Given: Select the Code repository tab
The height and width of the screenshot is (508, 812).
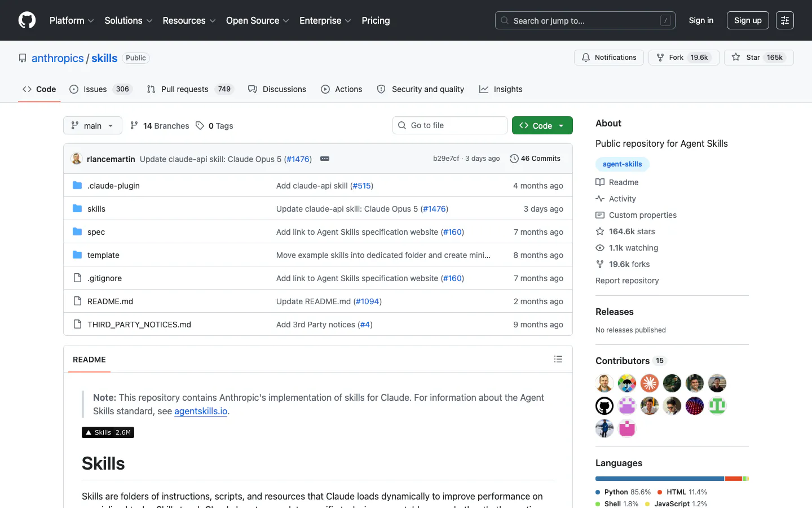Looking at the screenshot, I should pos(39,89).
